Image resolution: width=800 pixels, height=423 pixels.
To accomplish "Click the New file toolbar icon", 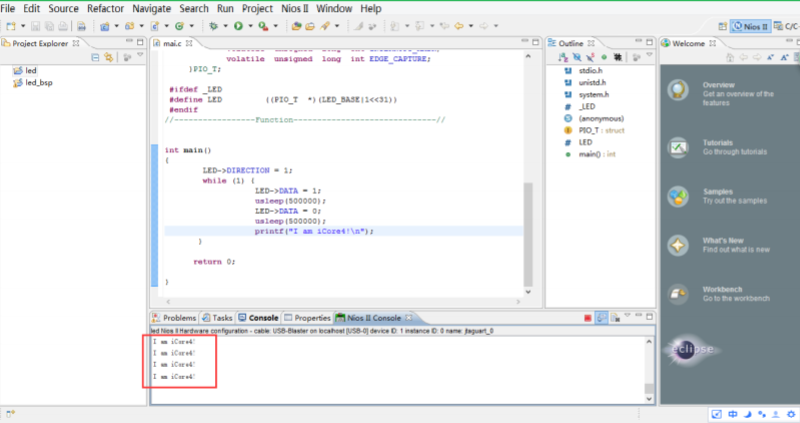I will point(9,26).
